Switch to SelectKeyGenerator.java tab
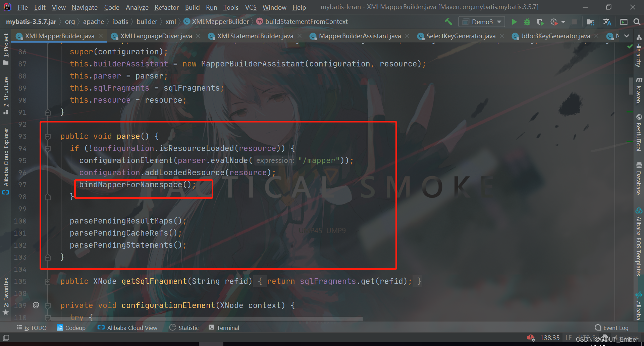644x346 pixels. tap(461, 36)
